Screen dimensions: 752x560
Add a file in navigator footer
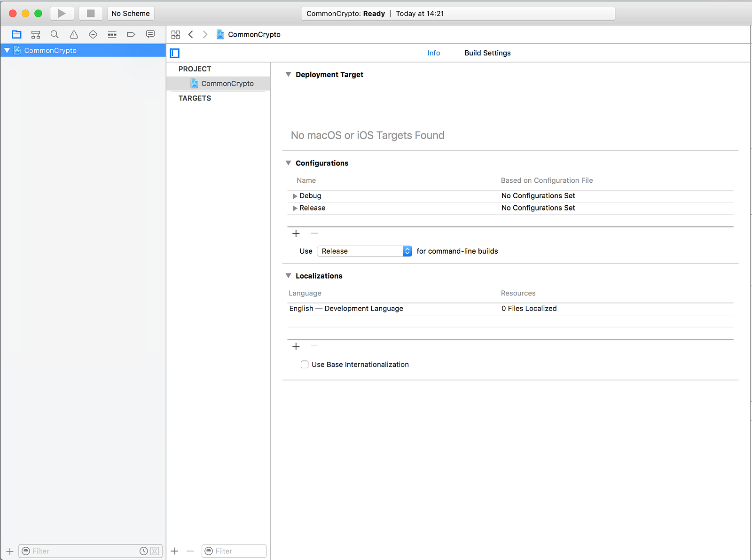(x=10, y=551)
